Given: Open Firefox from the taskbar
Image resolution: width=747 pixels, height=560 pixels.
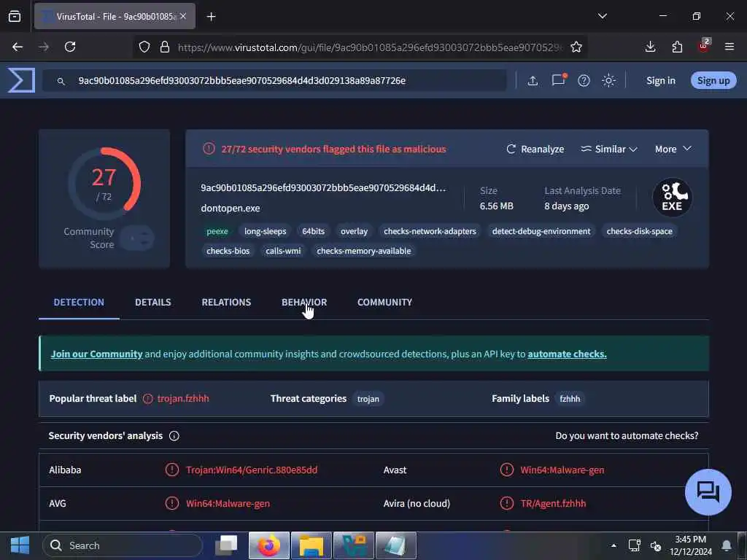Looking at the screenshot, I should point(269,545).
